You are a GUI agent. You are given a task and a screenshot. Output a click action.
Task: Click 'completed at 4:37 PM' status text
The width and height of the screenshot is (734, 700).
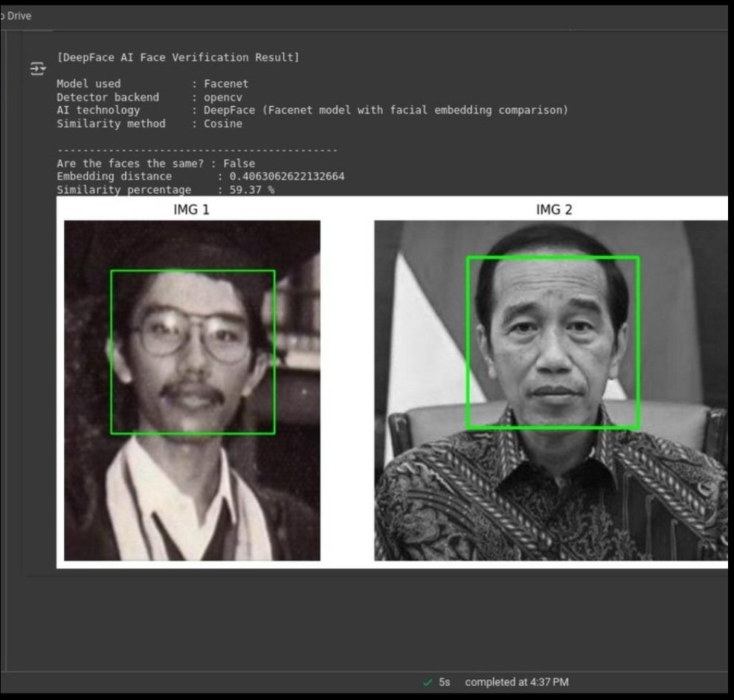pos(517,683)
